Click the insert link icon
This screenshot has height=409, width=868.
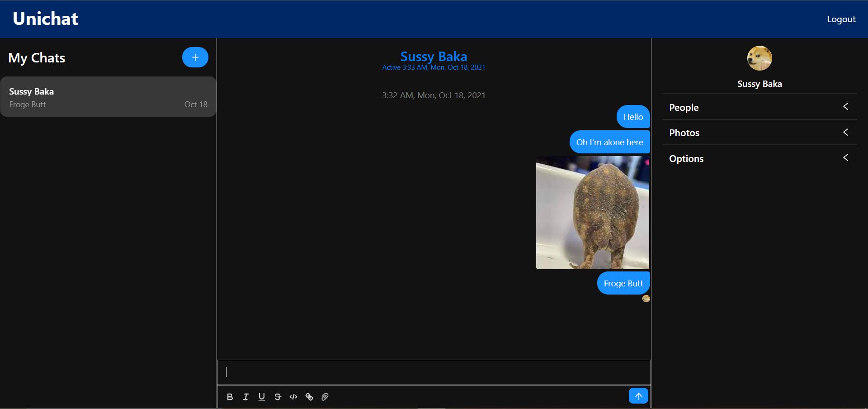(309, 397)
